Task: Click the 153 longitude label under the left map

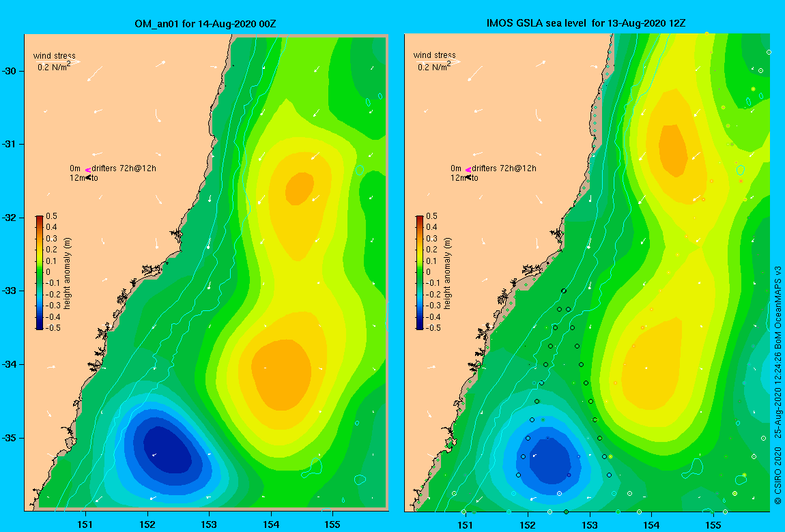Action: click(209, 524)
